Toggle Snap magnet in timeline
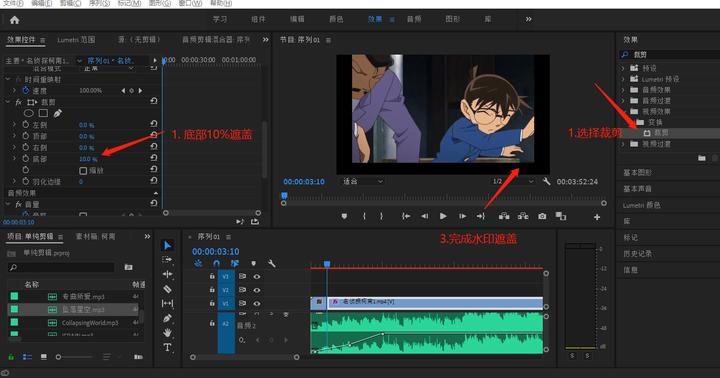The image size is (720, 378). click(217, 264)
